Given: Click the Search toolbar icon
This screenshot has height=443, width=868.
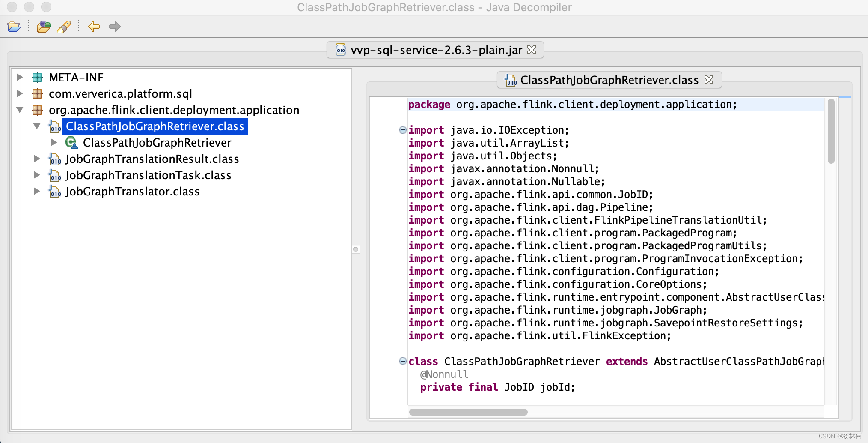Looking at the screenshot, I should point(65,27).
